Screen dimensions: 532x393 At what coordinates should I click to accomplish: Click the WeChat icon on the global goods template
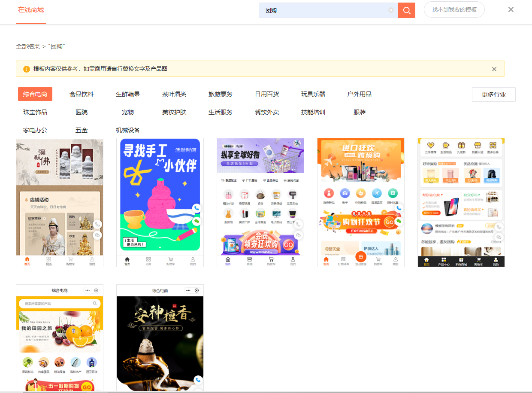[x=299, y=235]
